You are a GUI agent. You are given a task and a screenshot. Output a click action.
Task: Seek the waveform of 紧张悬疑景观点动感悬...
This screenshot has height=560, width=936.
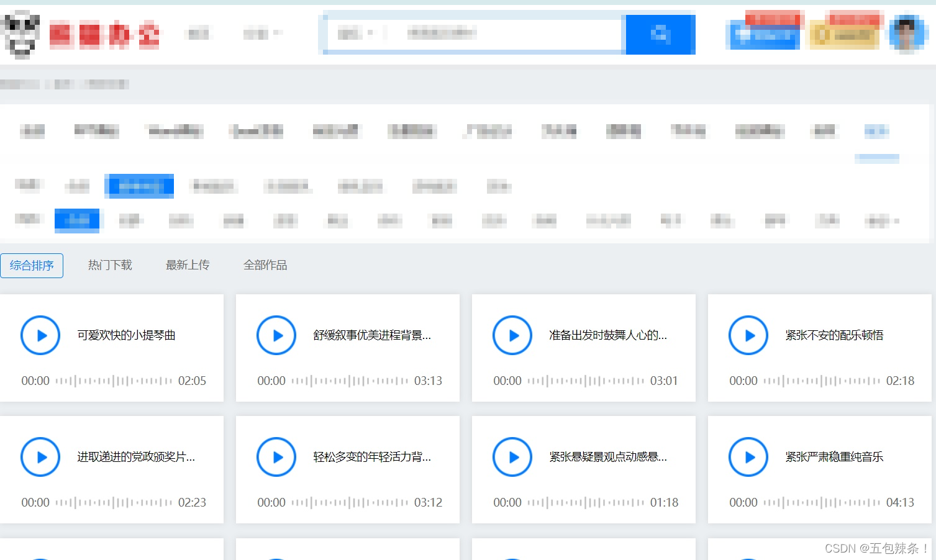pos(586,502)
